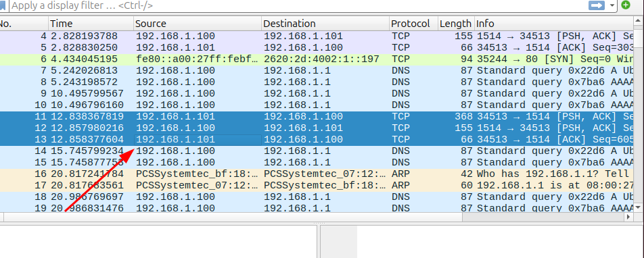This screenshot has width=644, height=258.
Task: Focus the display filter input field
Action: point(298,6)
